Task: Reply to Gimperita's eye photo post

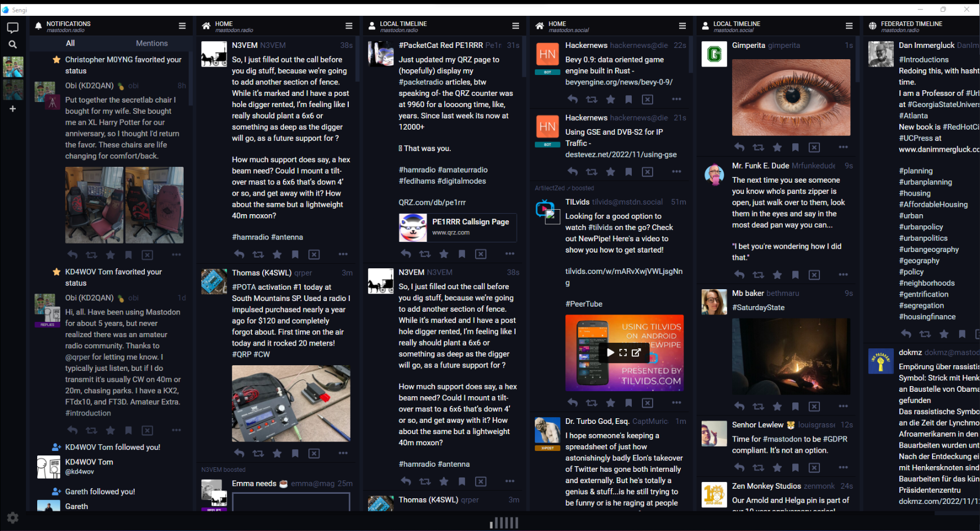Action: click(x=739, y=148)
